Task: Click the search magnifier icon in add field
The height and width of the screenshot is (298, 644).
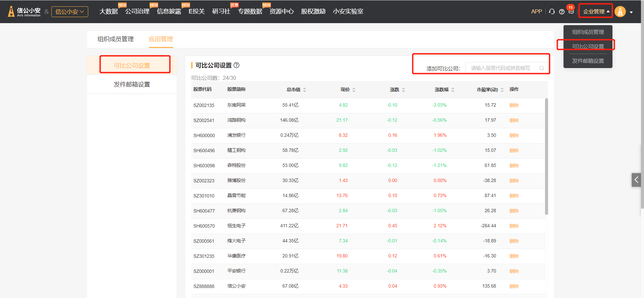Action: [x=541, y=68]
